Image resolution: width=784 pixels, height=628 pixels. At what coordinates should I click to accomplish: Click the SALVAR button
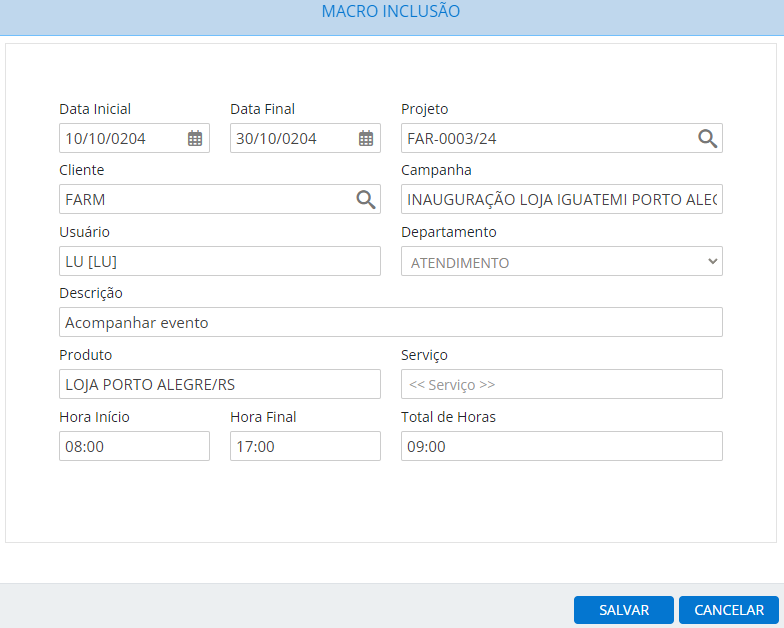pos(624,610)
